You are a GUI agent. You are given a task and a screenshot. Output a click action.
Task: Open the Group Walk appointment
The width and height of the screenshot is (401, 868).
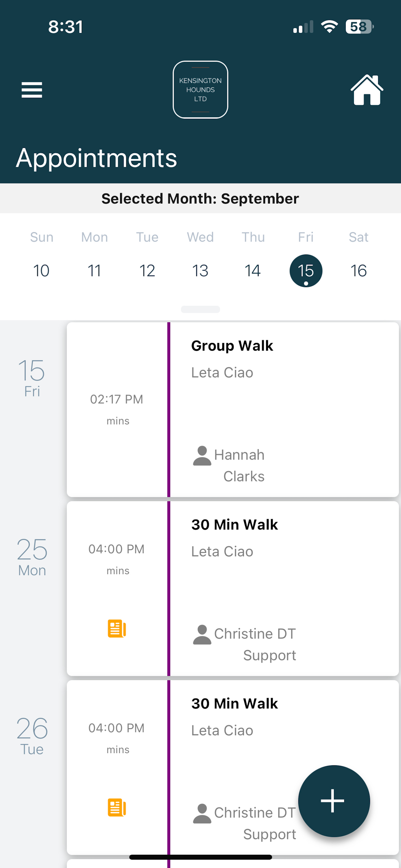[x=232, y=409]
